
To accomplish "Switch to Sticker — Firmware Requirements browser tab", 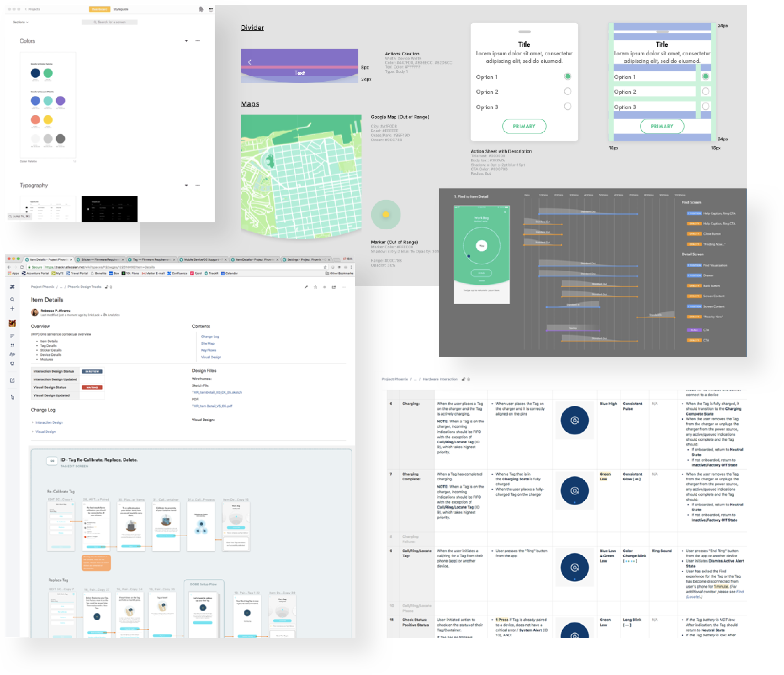I will pos(100,259).
